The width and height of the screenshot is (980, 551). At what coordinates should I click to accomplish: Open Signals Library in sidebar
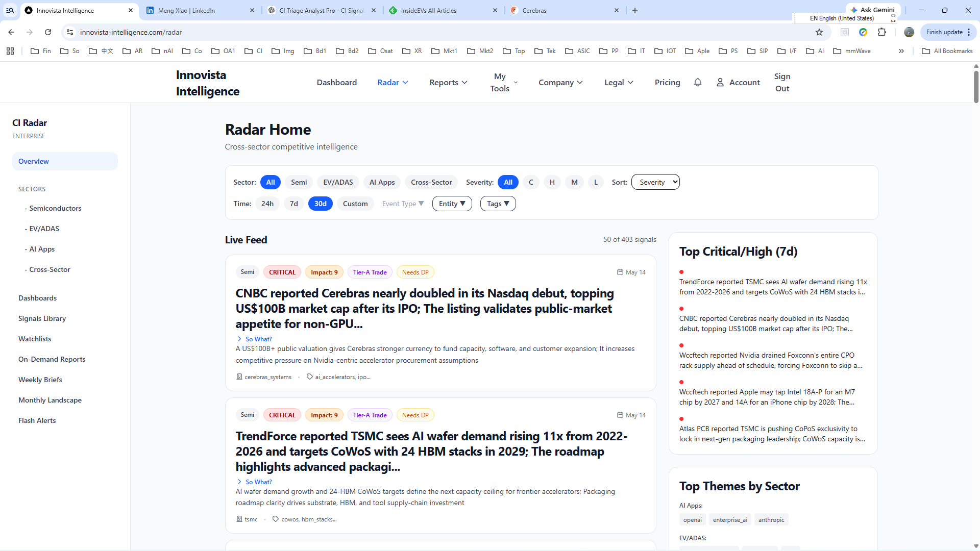coord(42,318)
